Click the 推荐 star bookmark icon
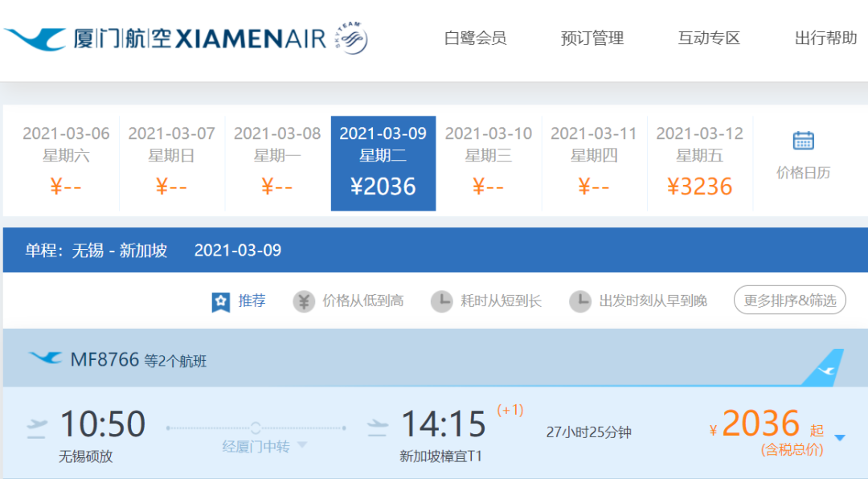The height and width of the screenshot is (479, 868). [221, 302]
